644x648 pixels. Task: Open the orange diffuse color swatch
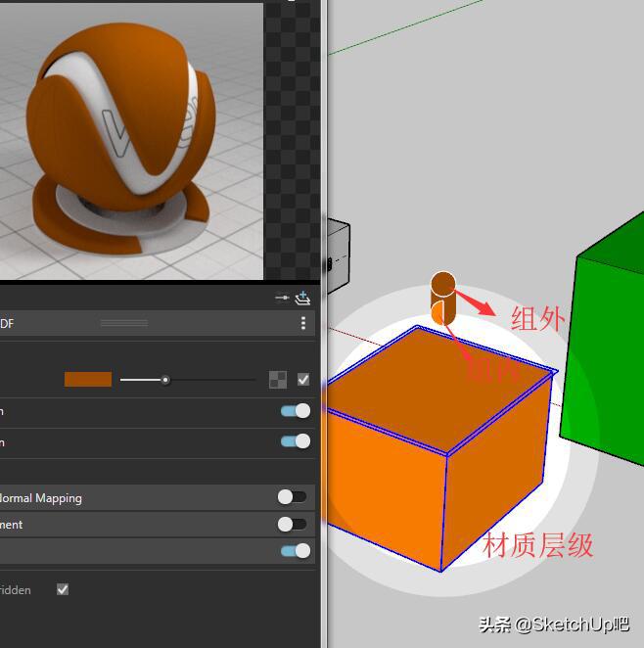[x=88, y=380]
